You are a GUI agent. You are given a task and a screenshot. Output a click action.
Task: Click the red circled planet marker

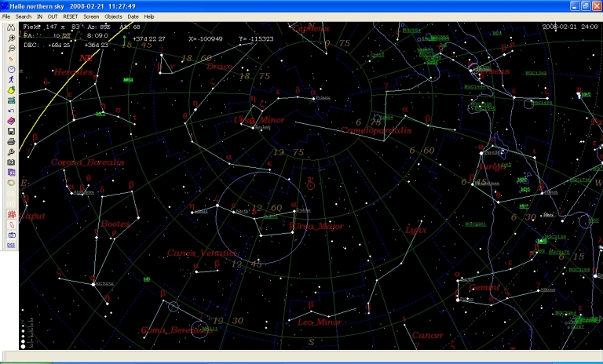[311, 186]
